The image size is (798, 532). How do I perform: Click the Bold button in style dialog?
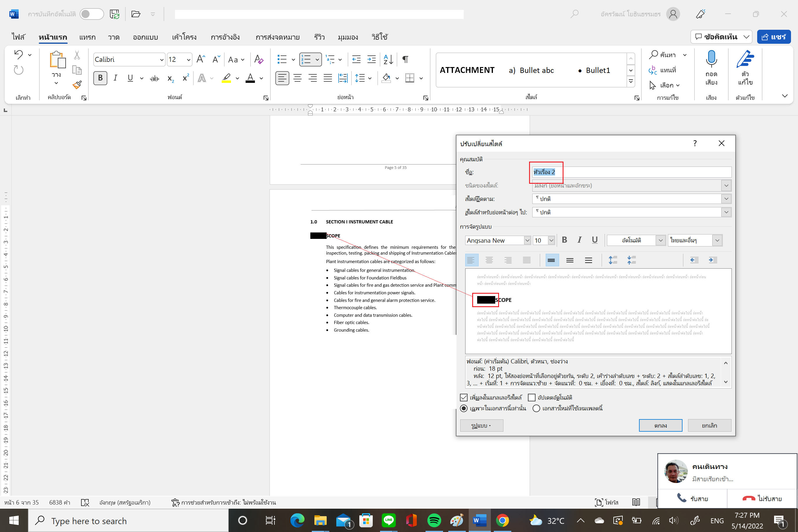click(564, 240)
